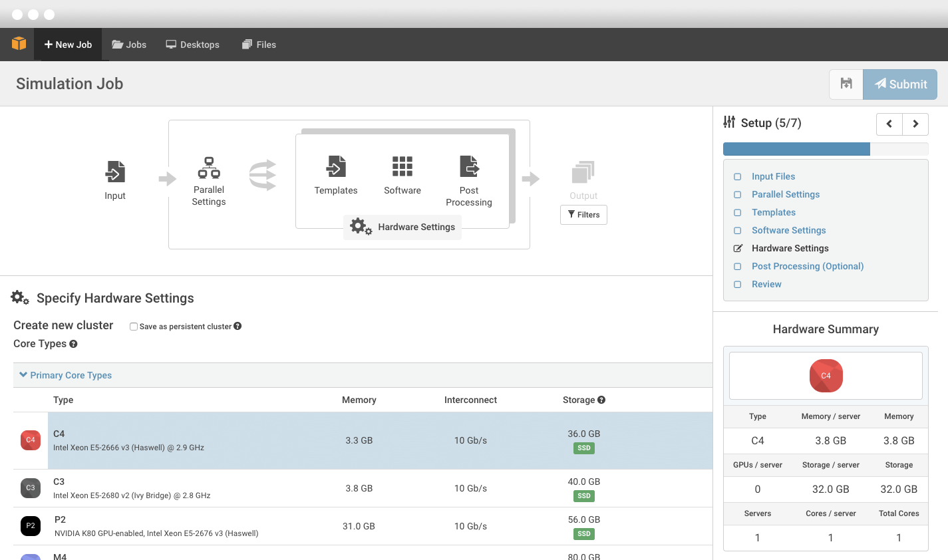Click SSD badge in C3 row
This screenshot has width=948, height=560.
584,496
